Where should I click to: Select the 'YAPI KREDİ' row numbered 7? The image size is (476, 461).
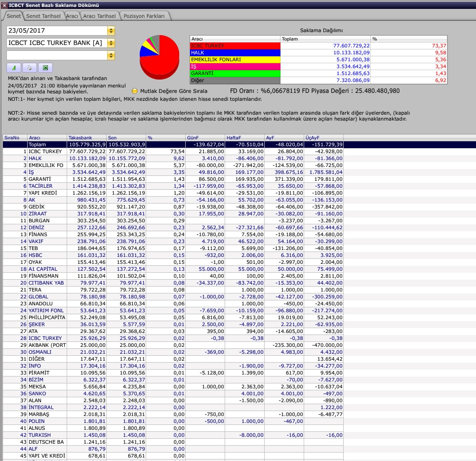173,193
